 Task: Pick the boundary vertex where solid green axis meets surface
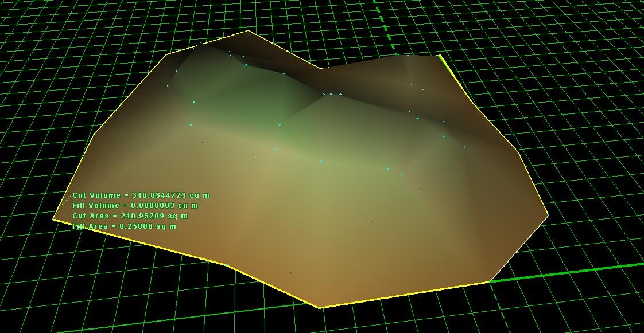coord(490,281)
